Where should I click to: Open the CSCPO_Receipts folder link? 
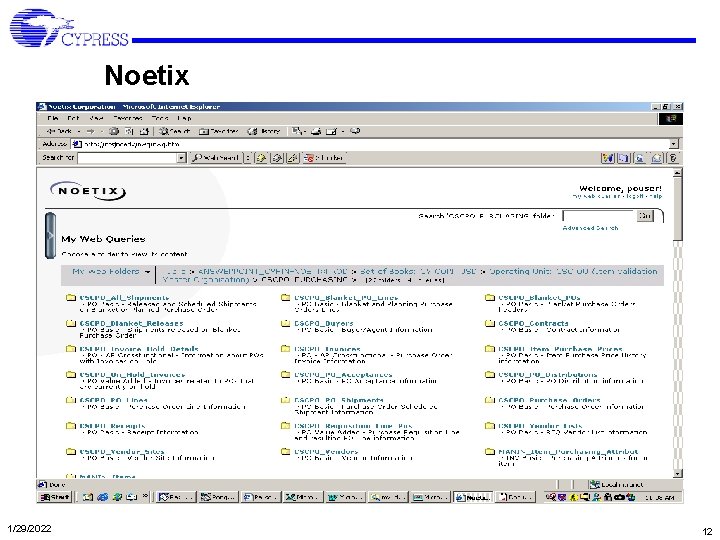(x=112, y=426)
